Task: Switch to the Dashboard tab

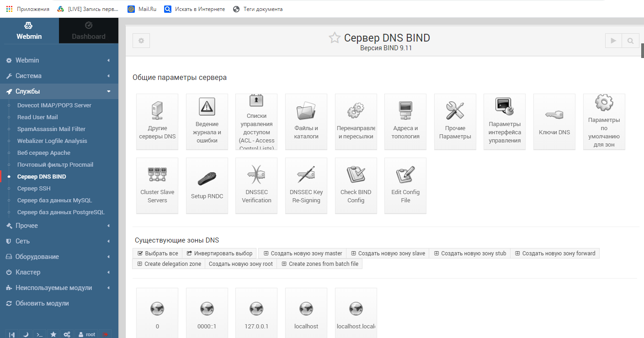Action: pyautogui.click(x=89, y=31)
